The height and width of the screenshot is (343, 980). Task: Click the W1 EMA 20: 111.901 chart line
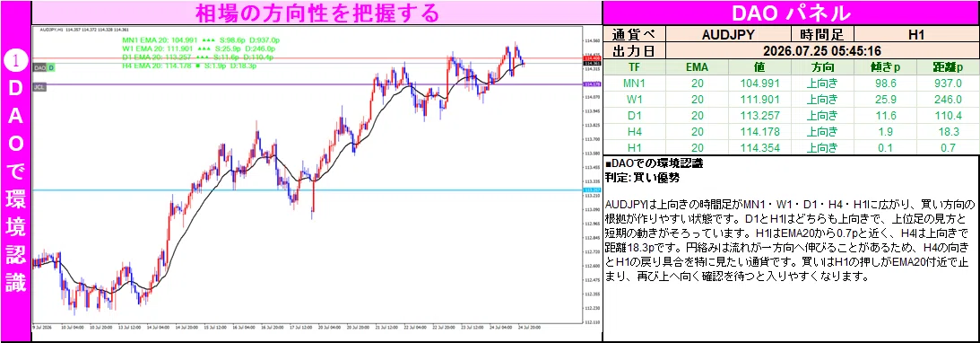click(200, 48)
